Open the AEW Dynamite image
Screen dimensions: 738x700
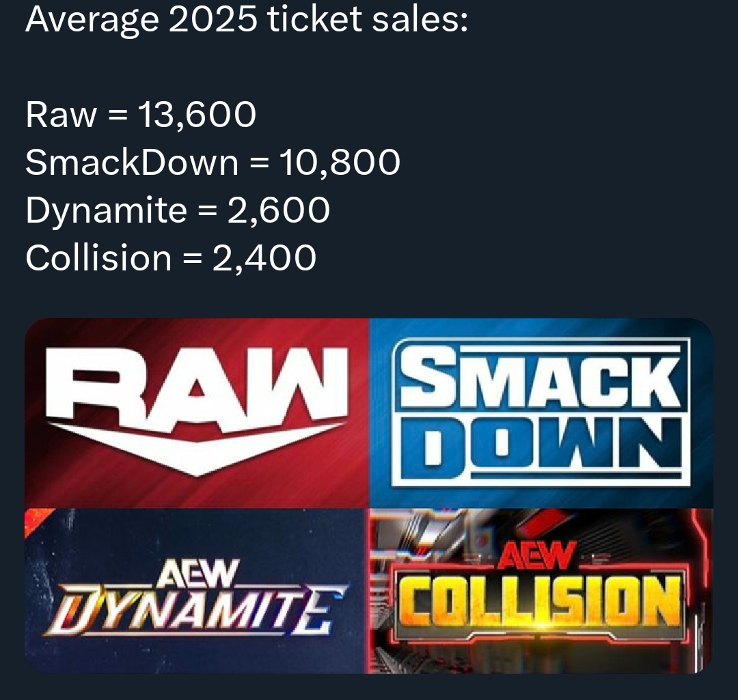[x=197, y=591]
